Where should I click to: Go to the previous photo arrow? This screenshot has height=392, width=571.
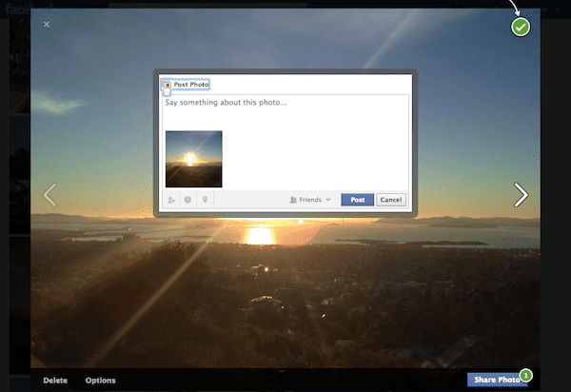point(49,195)
